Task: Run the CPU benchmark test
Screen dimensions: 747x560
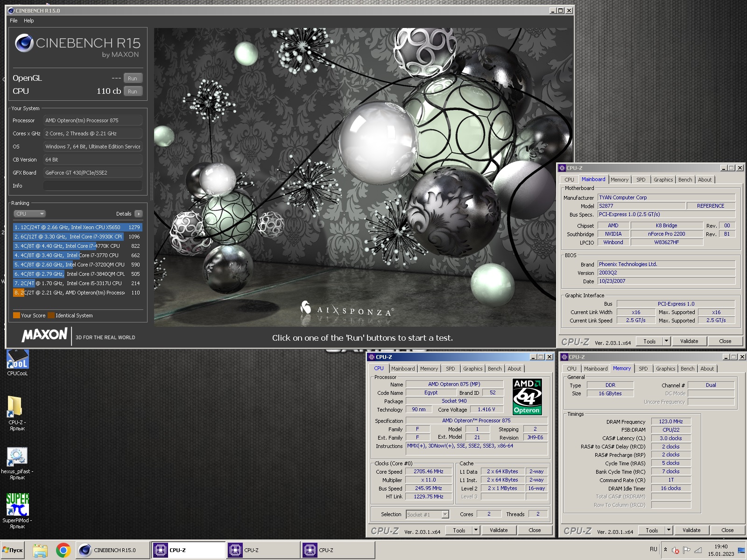Action: [x=133, y=91]
